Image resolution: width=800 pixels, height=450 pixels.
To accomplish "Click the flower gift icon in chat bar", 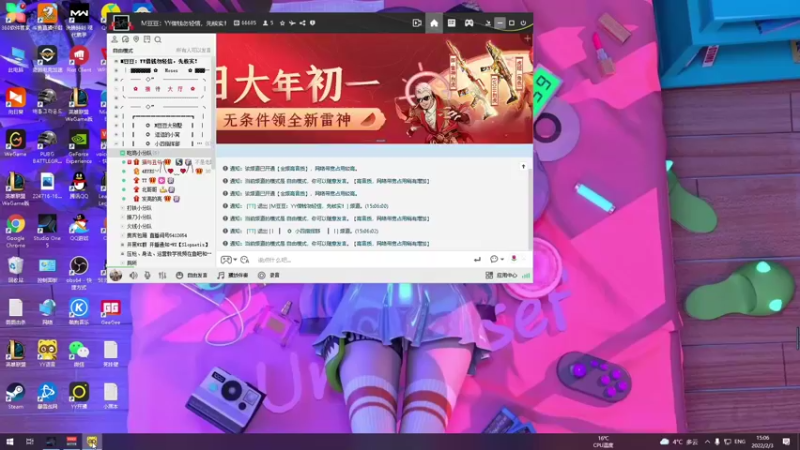I will point(514,259).
